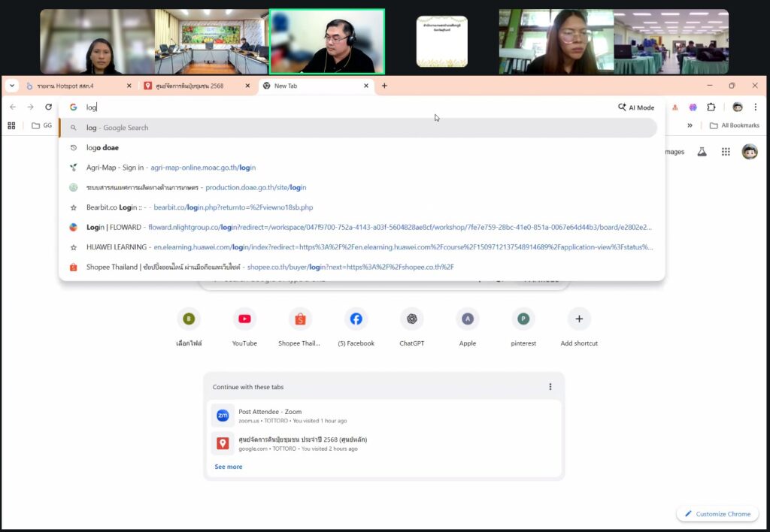Click the Extensions puzzle icon in toolbar

coord(711,107)
